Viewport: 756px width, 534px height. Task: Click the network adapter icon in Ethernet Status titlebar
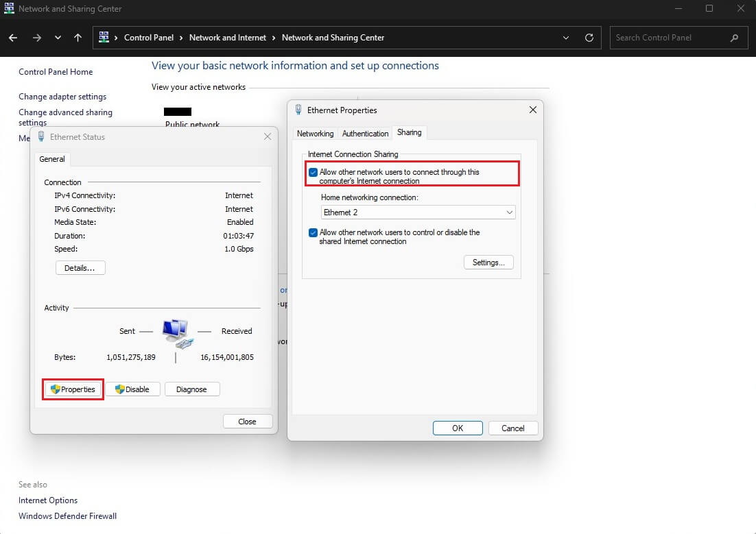(41, 136)
